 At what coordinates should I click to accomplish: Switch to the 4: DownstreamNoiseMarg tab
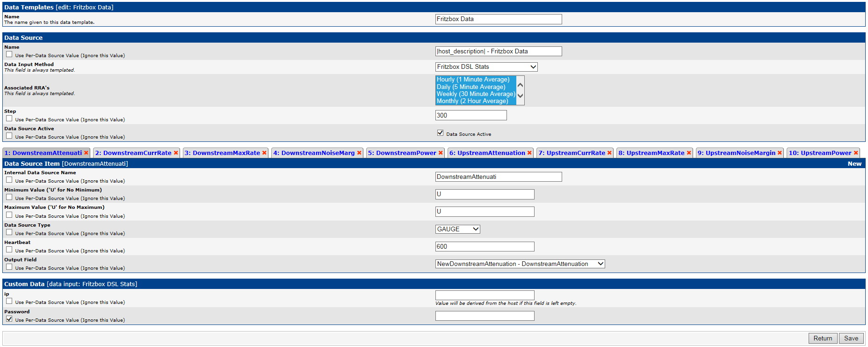click(314, 153)
